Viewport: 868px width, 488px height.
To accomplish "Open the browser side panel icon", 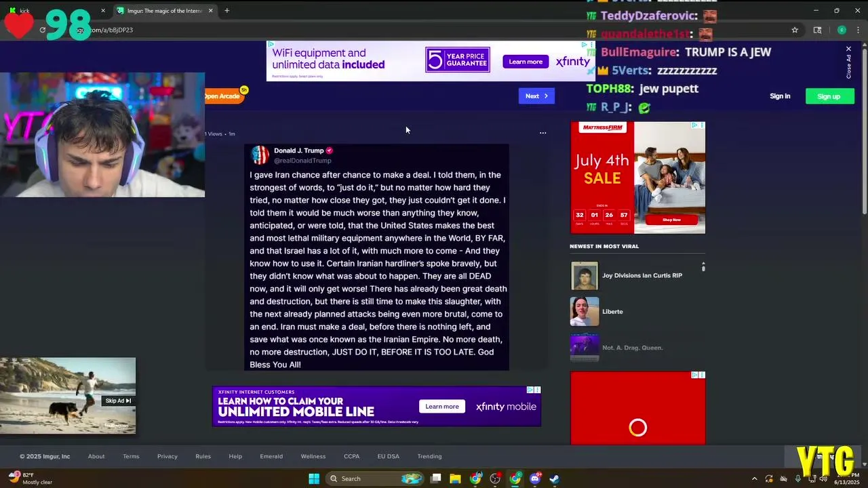I will click(817, 30).
